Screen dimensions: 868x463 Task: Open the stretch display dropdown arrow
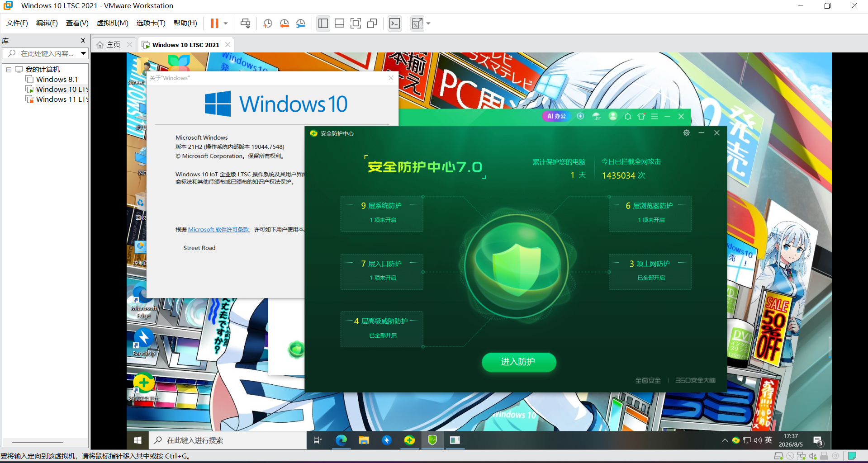point(428,23)
